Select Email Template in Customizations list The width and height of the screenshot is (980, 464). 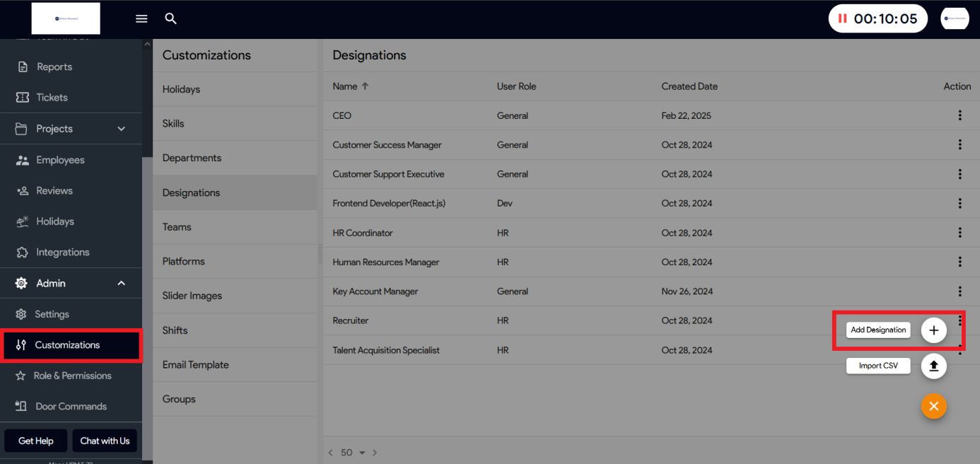pos(195,365)
